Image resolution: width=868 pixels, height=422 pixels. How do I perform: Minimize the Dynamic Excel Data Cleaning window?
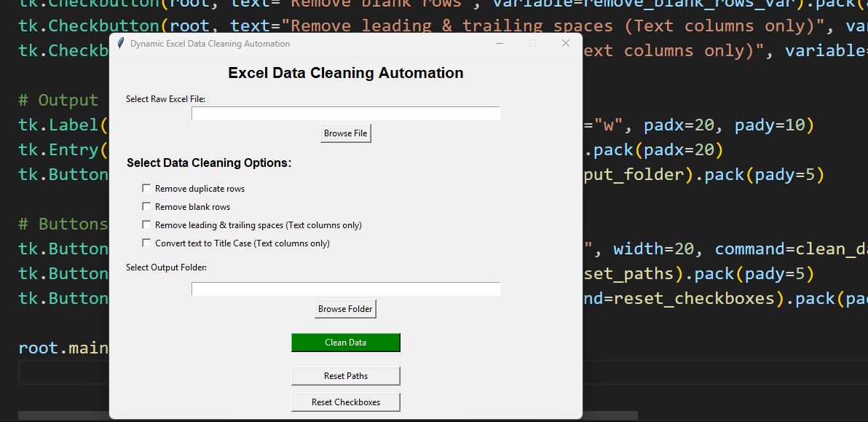coord(500,43)
